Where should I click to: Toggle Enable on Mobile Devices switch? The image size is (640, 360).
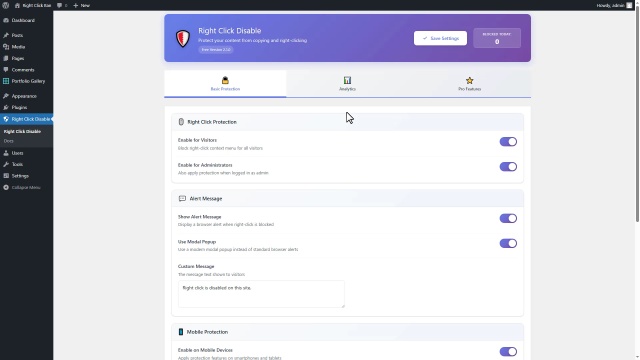tap(508, 351)
